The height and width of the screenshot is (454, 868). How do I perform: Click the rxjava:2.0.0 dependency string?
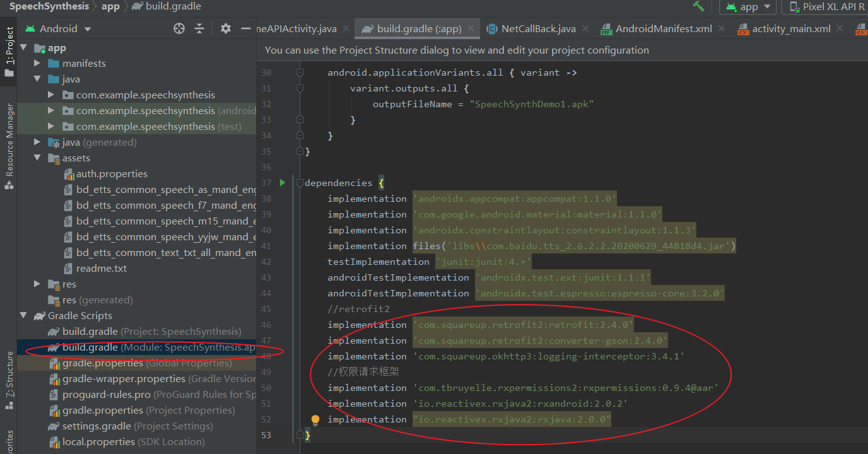tap(512, 419)
